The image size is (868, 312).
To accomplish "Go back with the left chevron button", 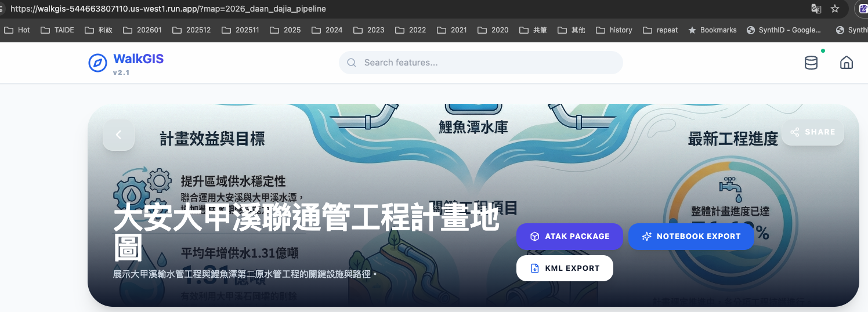I will tap(119, 135).
